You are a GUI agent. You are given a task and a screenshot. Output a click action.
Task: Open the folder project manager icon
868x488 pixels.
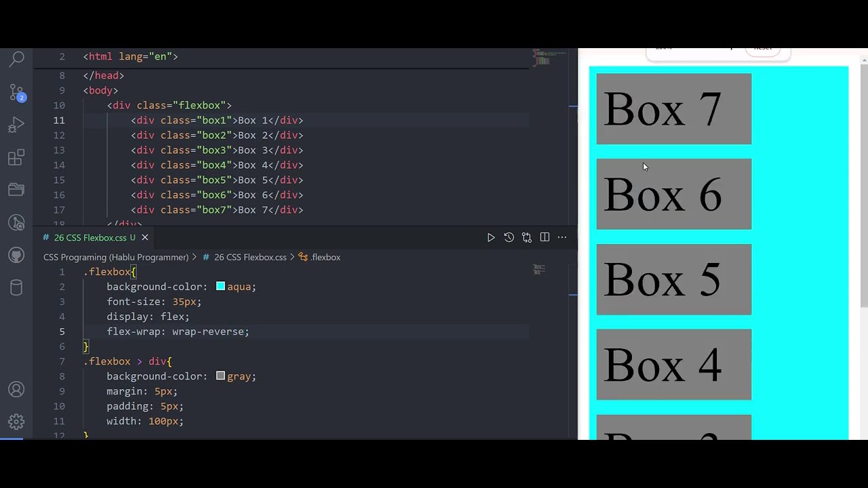pos(16,190)
